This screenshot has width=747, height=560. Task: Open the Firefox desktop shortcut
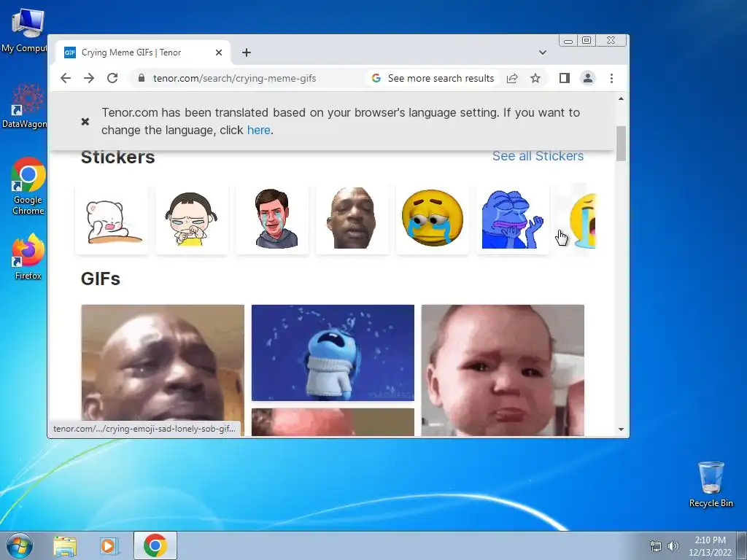click(28, 256)
